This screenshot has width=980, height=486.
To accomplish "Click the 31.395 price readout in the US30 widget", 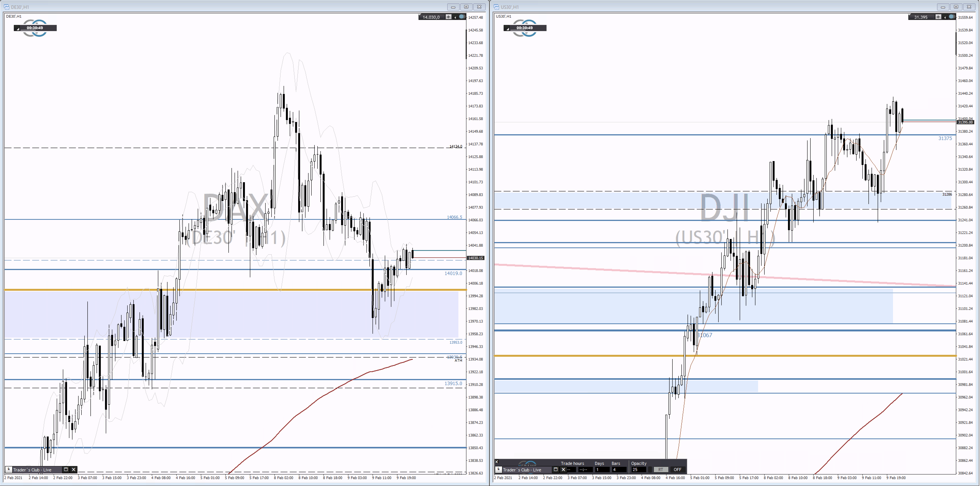I will (x=921, y=17).
